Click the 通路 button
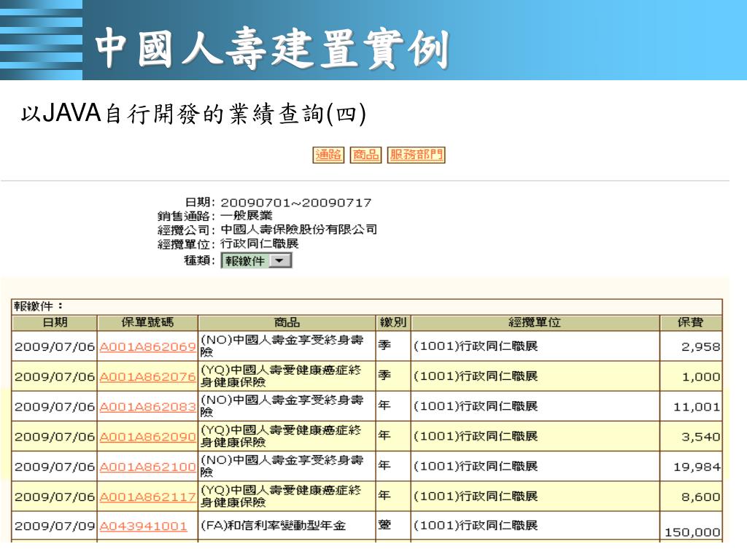747x560 pixels. click(x=328, y=155)
